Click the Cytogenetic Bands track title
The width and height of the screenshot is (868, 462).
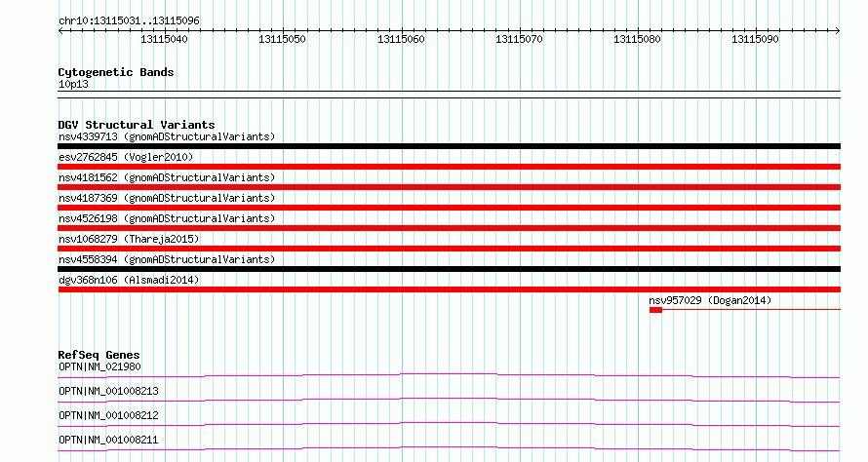116,72
